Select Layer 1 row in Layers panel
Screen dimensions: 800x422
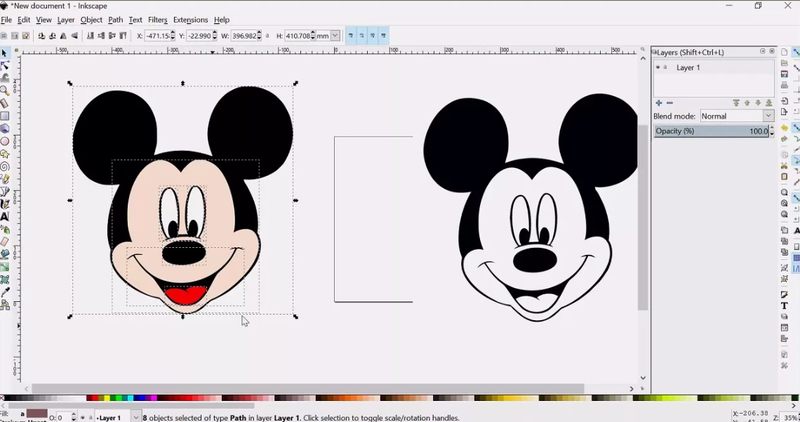[714, 67]
